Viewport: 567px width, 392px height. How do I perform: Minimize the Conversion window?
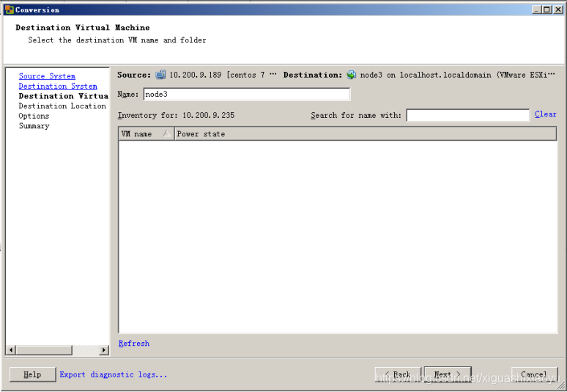pyautogui.click(x=537, y=10)
